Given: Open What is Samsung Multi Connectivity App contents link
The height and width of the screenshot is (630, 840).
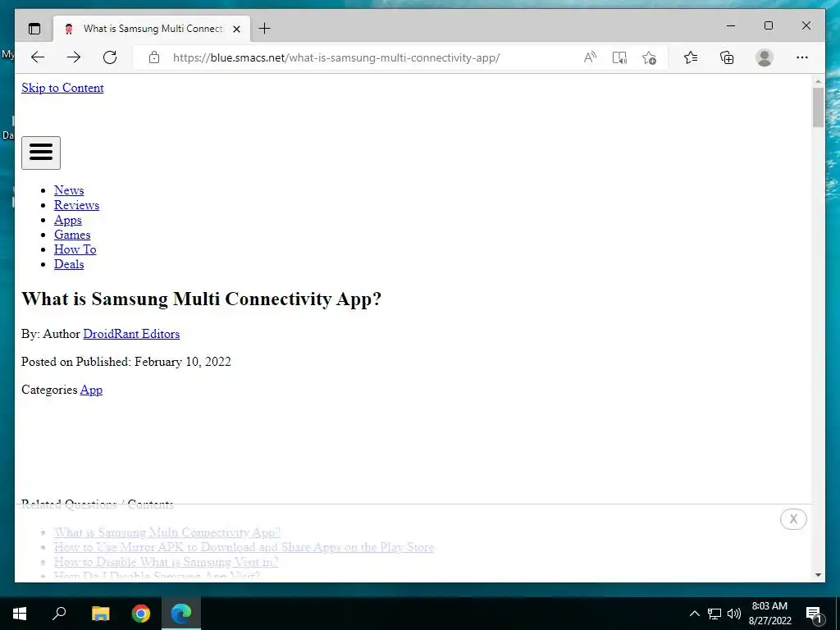Looking at the screenshot, I should tap(167, 532).
